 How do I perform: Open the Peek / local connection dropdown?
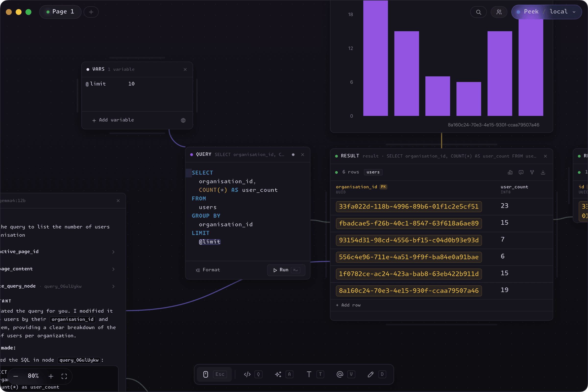coord(547,12)
